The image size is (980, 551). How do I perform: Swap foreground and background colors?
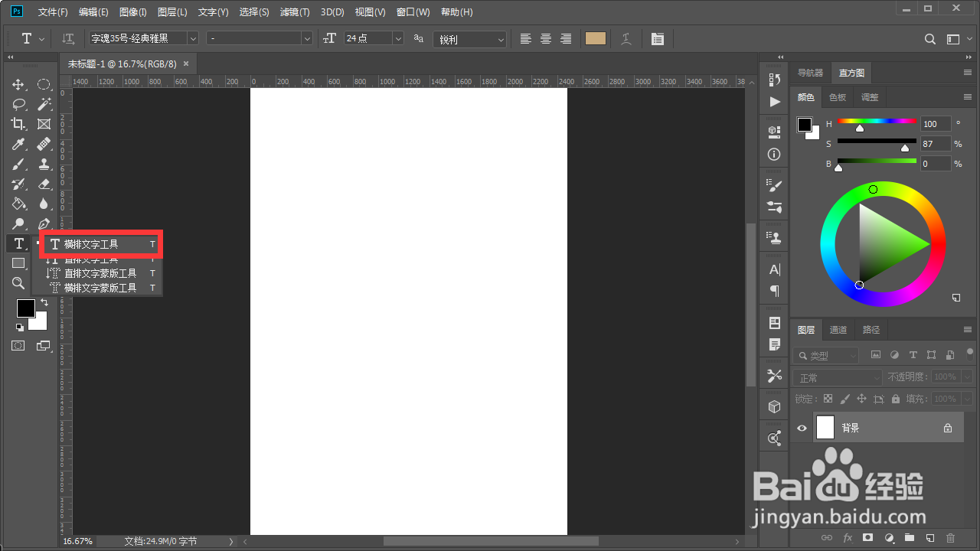pos(44,302)
